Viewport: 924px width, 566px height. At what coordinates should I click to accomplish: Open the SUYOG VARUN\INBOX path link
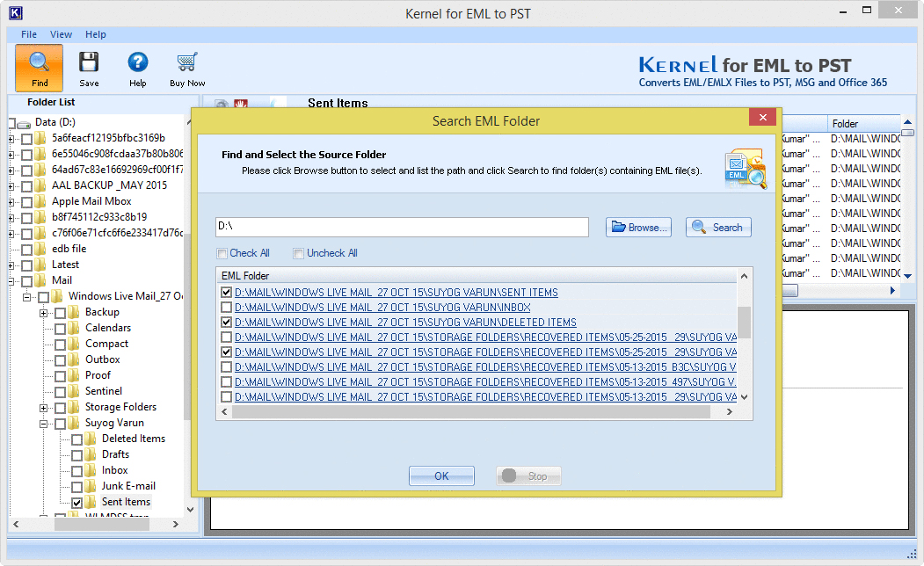(382, 308)
